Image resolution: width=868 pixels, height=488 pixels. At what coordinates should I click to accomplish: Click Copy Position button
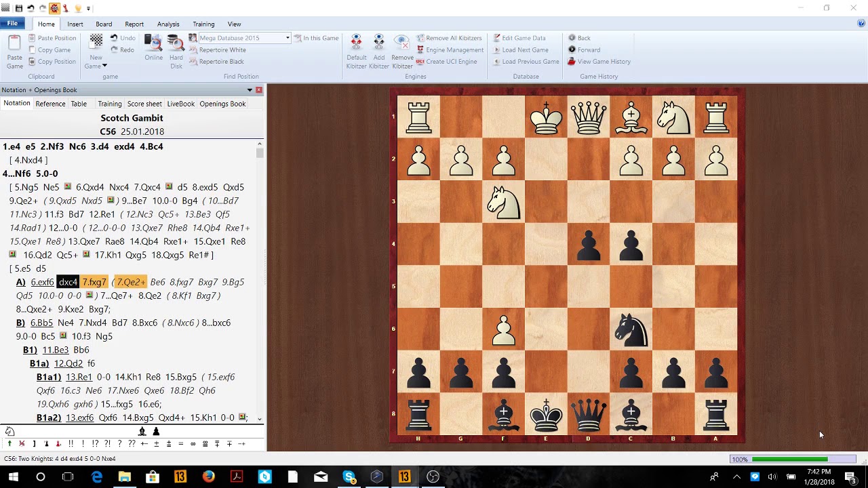pyautogui.click(x=52, y=61)
